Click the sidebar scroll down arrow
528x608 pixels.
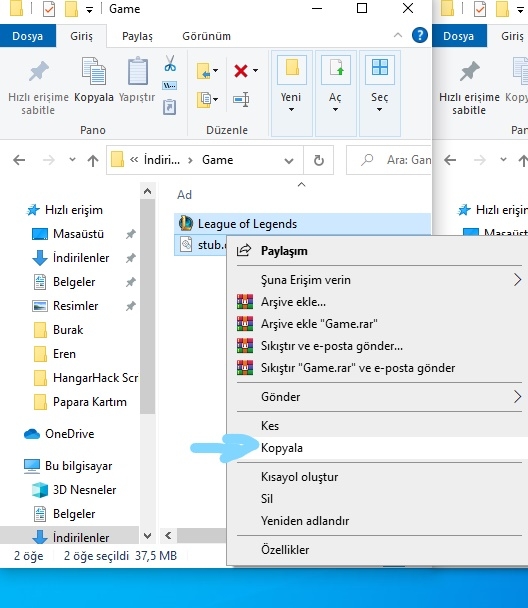pyautogui.click(x=147, y=536)
